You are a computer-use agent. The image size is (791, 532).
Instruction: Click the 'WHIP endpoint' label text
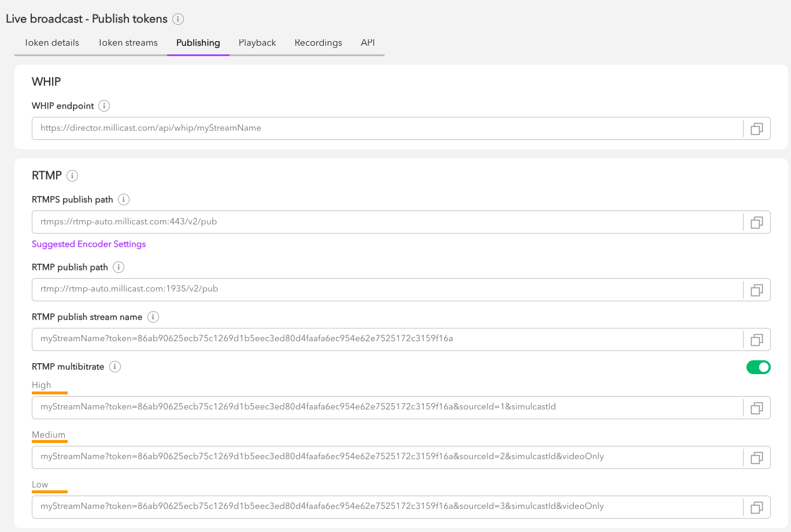[x=63, y=106]
